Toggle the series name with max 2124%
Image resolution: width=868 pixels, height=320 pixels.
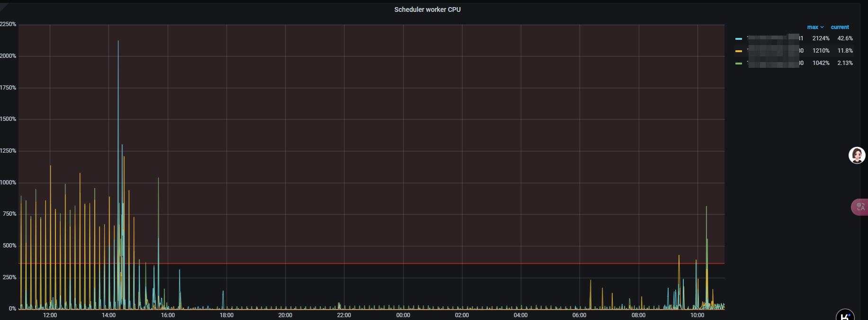point(775,38)
